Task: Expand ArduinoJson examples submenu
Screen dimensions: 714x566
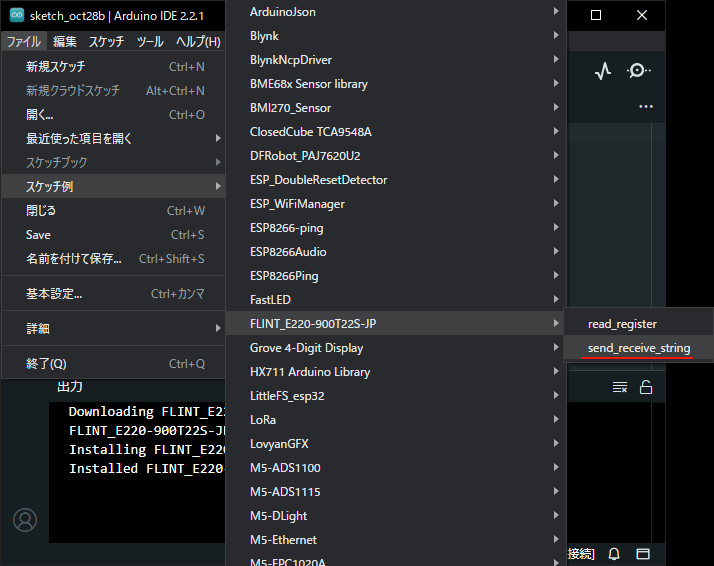Action: 396,12
